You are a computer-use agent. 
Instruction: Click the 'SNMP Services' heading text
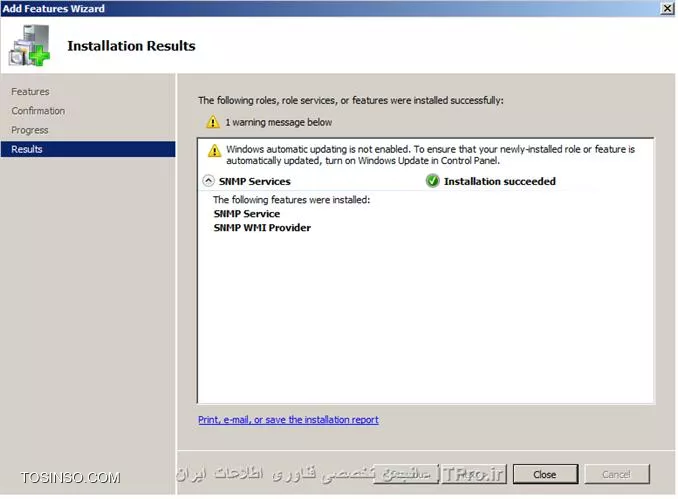255,181
